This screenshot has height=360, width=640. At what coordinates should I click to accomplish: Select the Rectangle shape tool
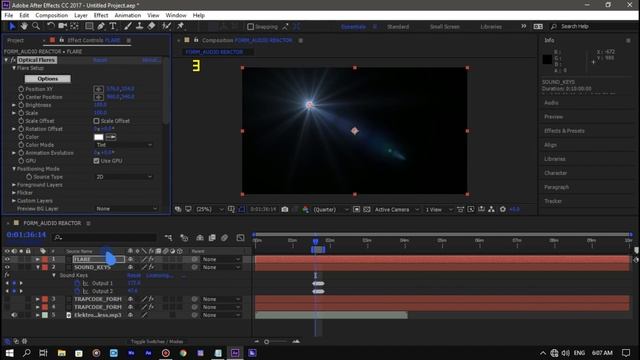(x=89, y=26)
